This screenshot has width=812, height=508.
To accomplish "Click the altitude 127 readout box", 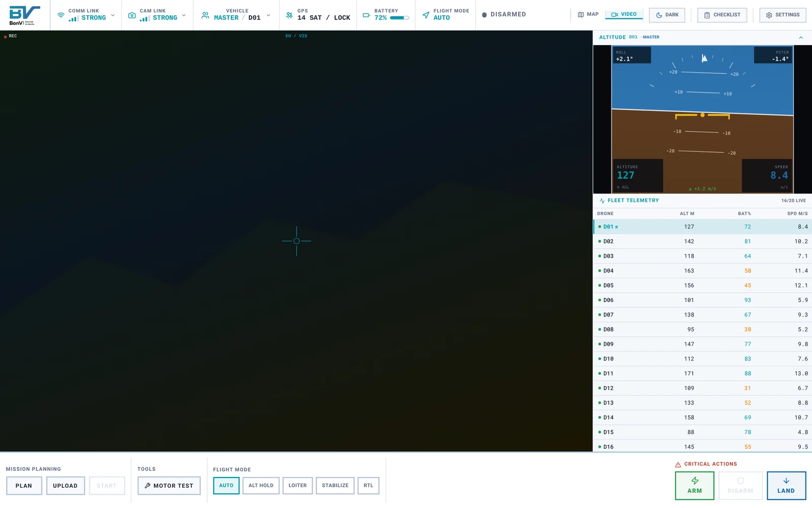I will 638,176.
